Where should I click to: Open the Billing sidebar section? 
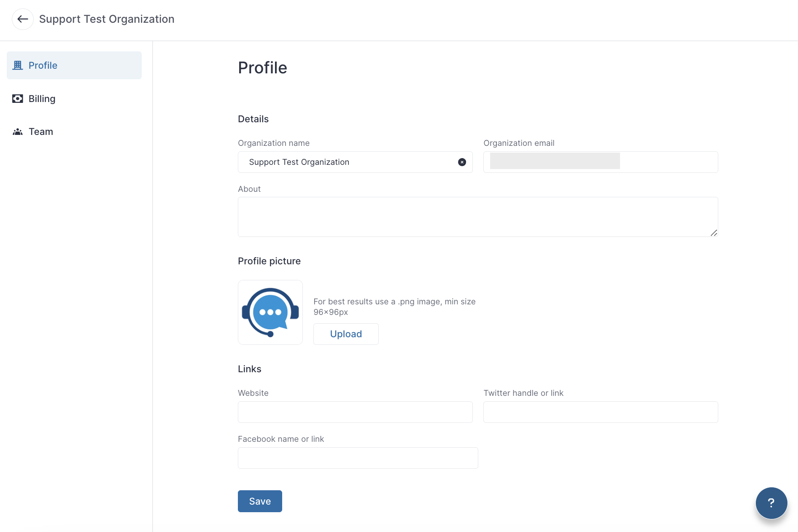tap(74, 99)
